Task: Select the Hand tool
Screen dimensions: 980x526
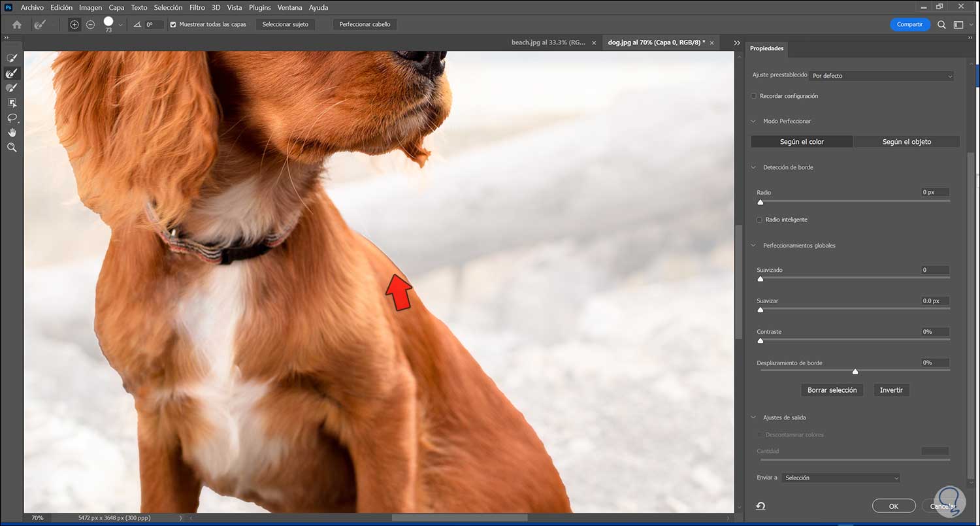Action: click(x=12, y=133)
